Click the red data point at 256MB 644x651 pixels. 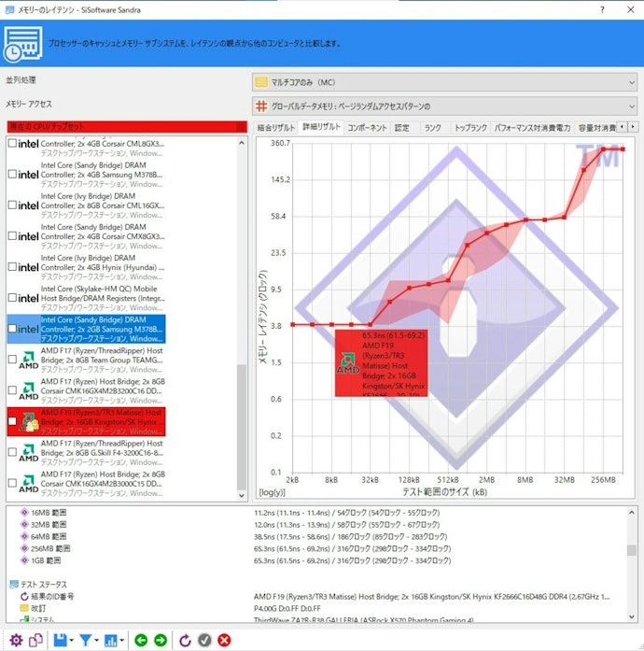point(603,149)
